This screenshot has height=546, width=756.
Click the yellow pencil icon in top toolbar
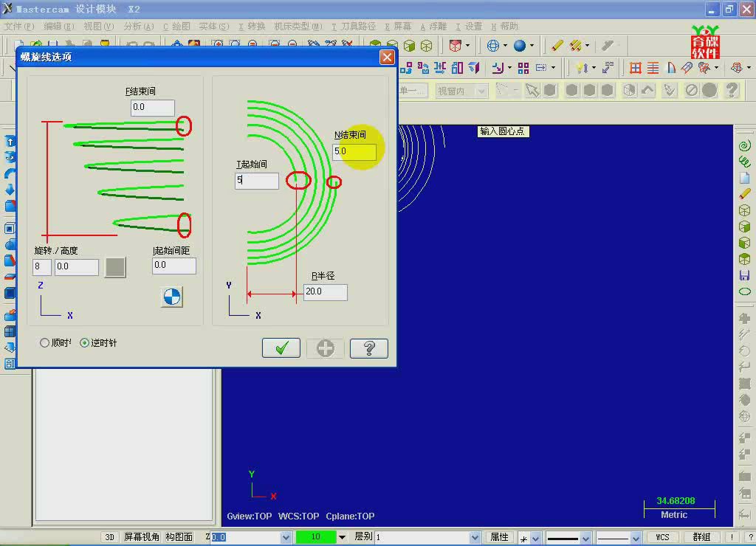(557, 46)
